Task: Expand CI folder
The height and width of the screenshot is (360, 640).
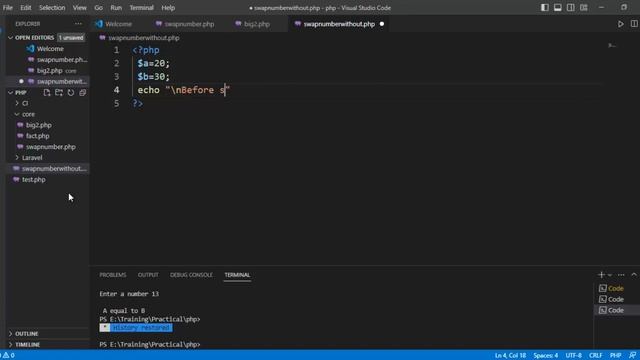Action: (x=25, y=103)
